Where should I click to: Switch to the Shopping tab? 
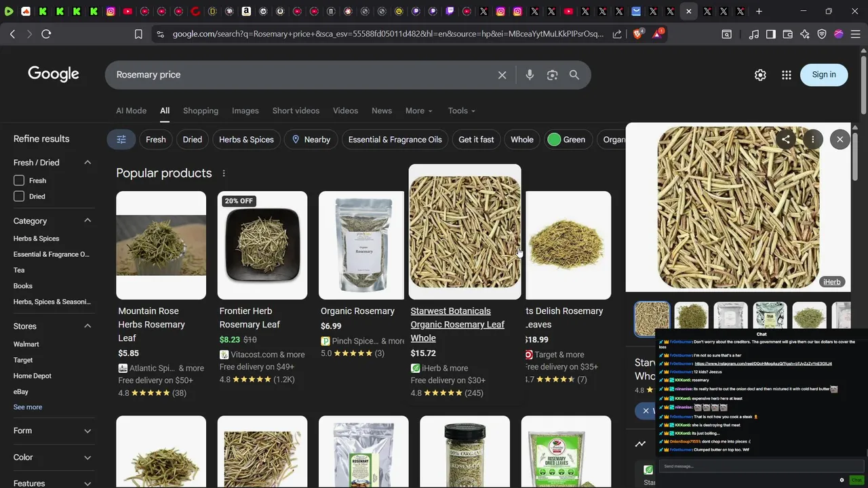tap(201, 110)
